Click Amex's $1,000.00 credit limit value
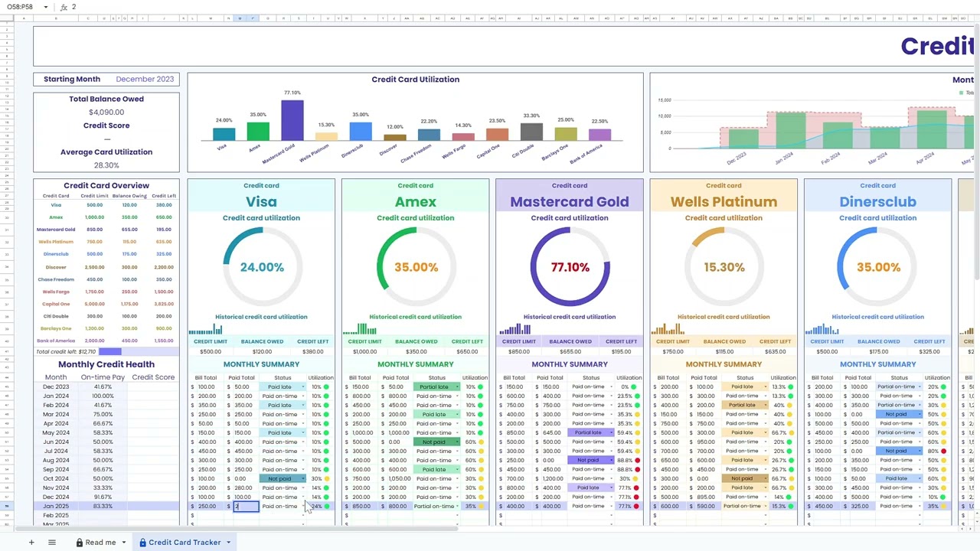Screen dimensions: 980x551 tap(364, 352)
